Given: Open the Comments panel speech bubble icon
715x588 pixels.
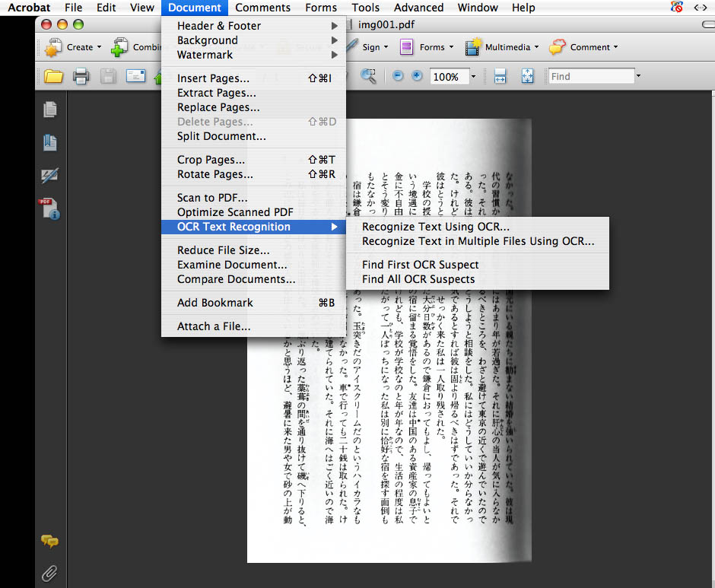Looking at the screenshot, I should pyautogui.click(x=49, y=541).
